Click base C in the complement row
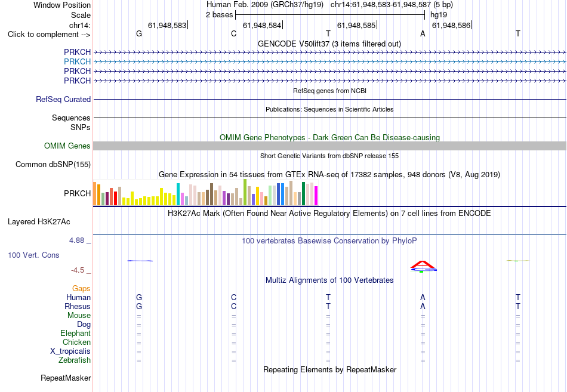The image size is (567, 392). click(233, 33)
